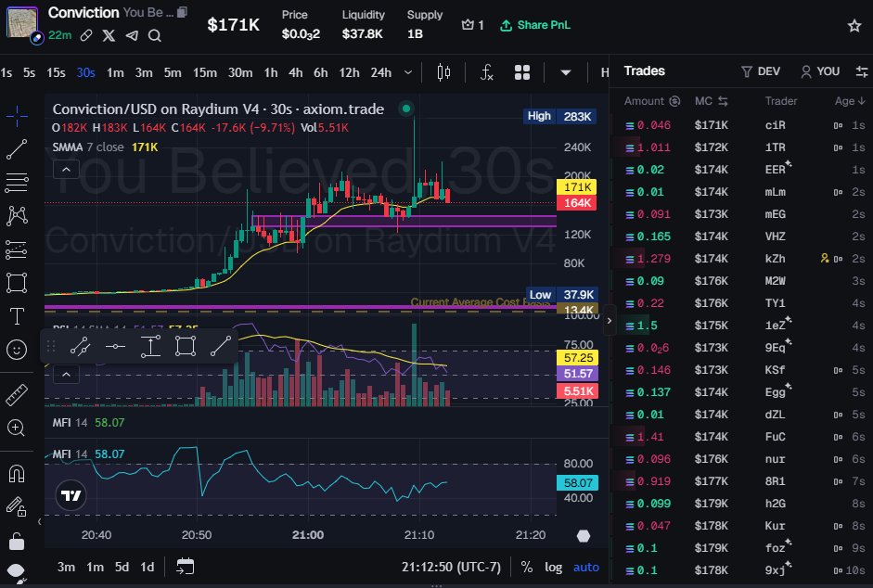Switch chart to 1h interval

pos(271,72)
